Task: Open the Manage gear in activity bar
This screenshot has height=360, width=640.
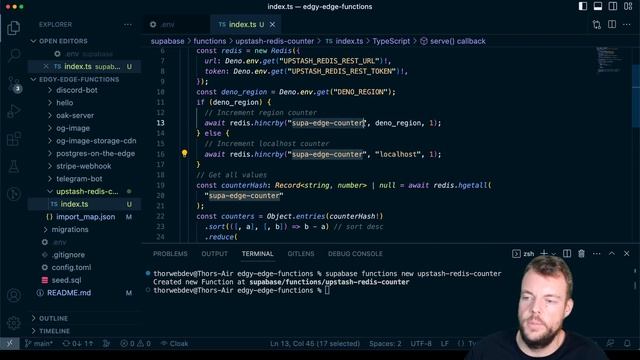Action: coord(13,322)
